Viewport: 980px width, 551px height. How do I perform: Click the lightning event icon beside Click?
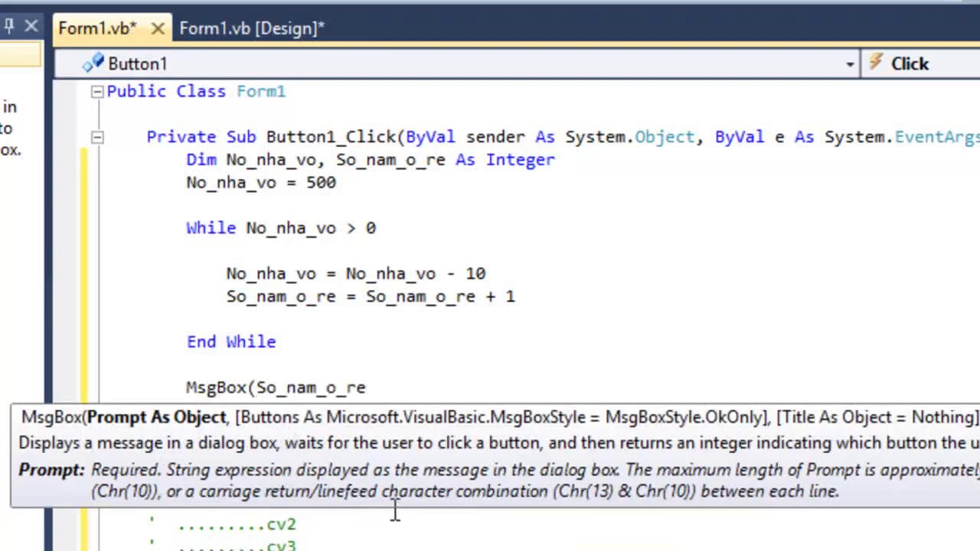[877, 63]
